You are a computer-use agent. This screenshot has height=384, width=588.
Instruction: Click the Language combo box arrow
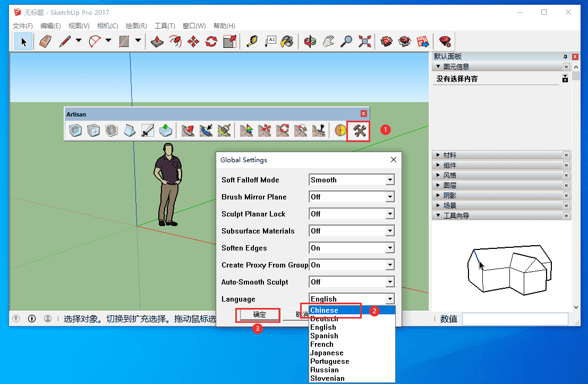(390, 299)
